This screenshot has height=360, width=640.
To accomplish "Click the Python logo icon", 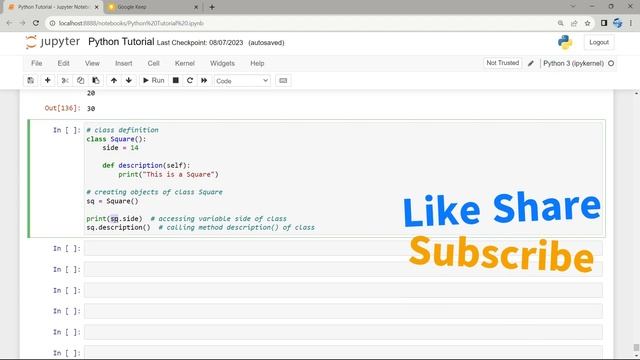I will [x=565, y=42].
